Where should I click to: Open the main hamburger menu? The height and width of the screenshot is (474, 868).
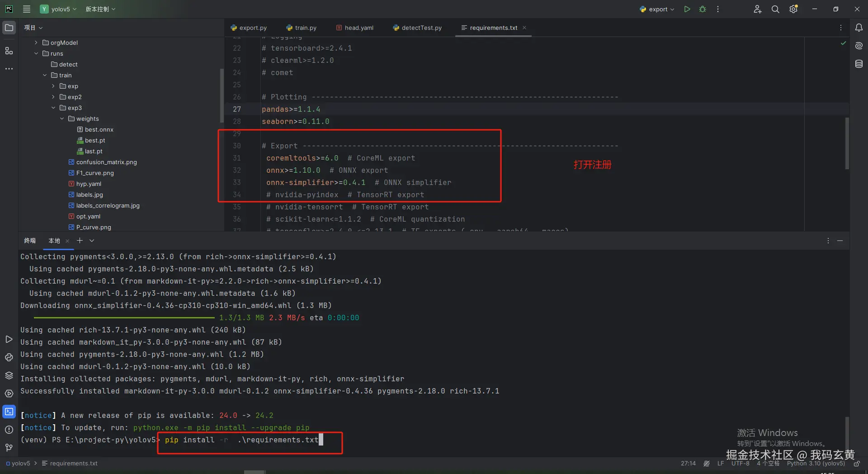[27, 9]
